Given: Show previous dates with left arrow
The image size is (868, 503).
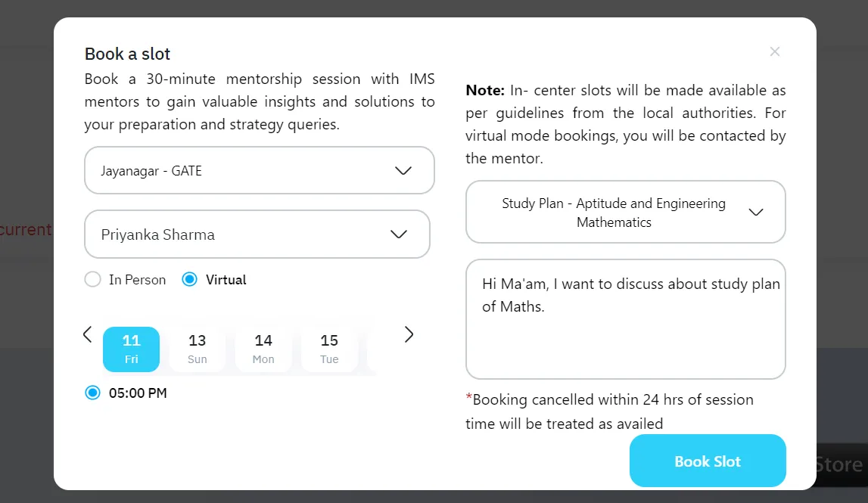Looking at the screenshot, I should 87,334.
